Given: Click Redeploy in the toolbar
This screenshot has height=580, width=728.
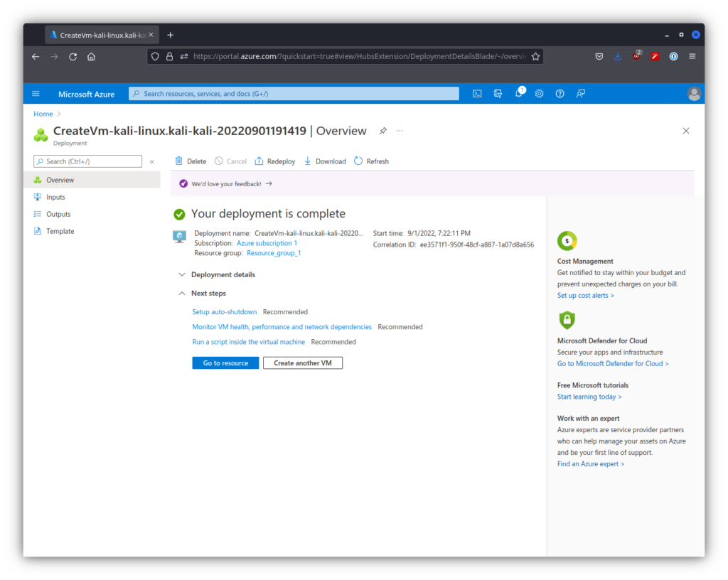Looking at the screenshot, I should click(275, 161).
